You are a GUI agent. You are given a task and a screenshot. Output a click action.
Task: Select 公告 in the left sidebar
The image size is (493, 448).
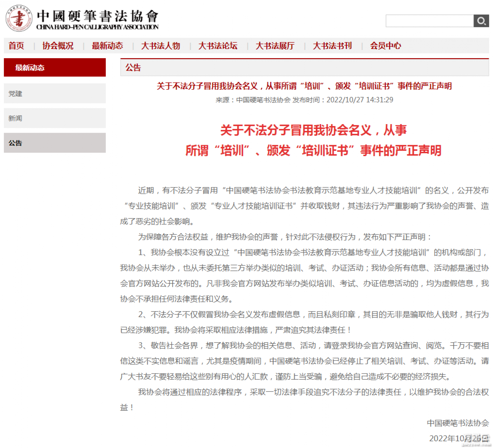tap(55, 143)
